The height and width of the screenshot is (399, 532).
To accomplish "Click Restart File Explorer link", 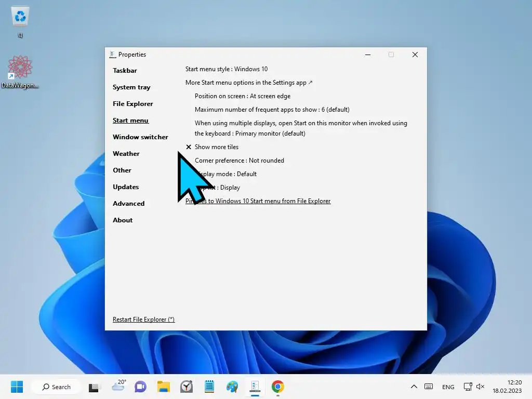I will coord(143,320).
